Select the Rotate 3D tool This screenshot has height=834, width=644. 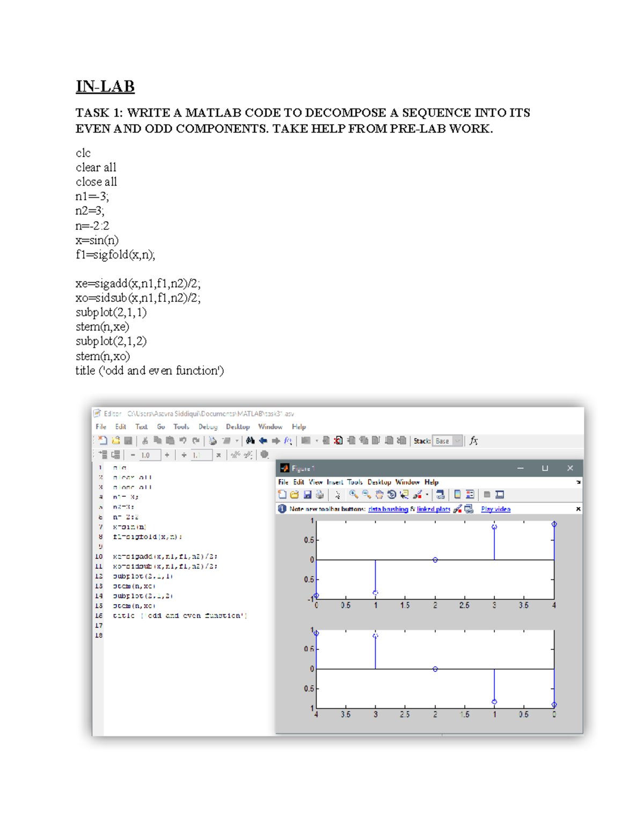pyautogui.click(x=392, y=495)
